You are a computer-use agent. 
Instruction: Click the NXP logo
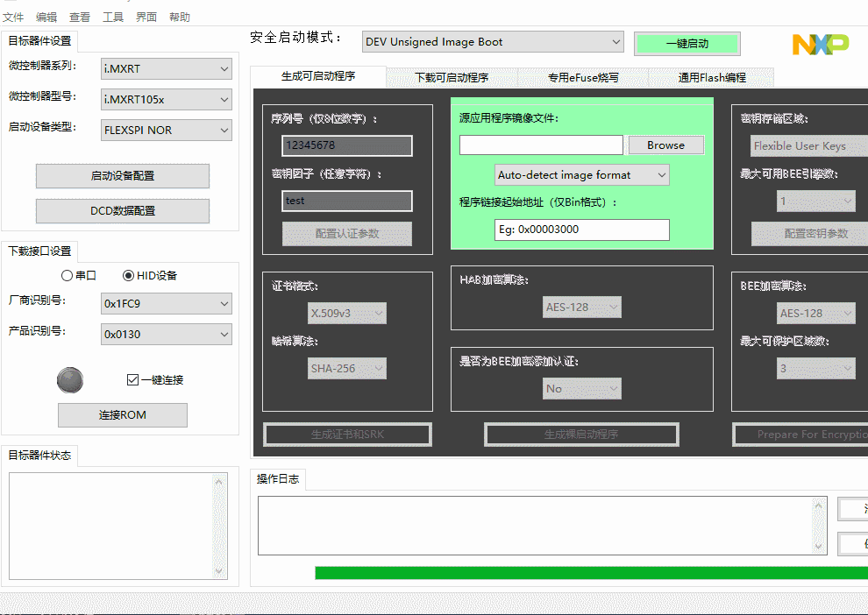pos(821,45)
